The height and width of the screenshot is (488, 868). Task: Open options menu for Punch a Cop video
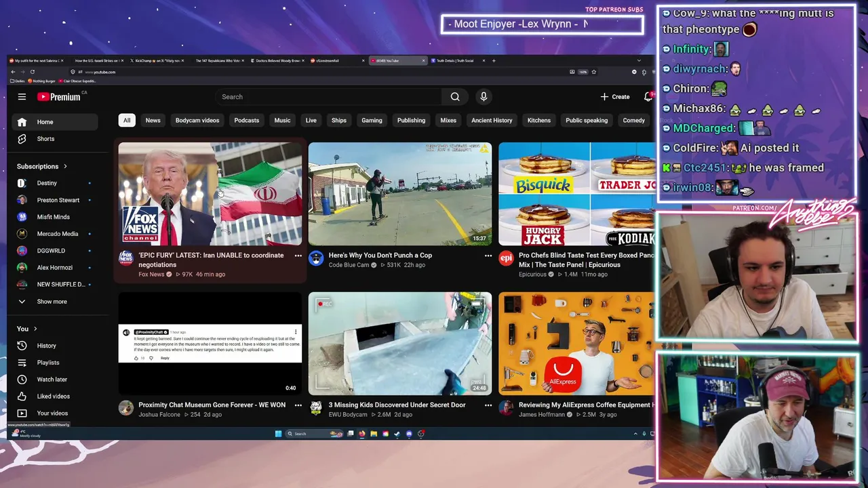click(x=488, y=256)
